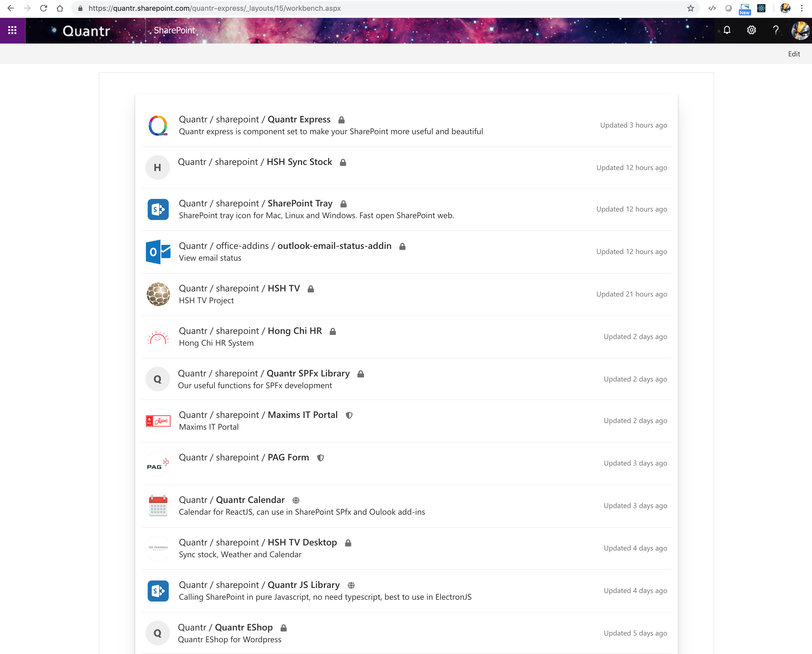Open the React DevTools extension icon
Viewport: 812px width, 654px height.
[x=761, y=8]
